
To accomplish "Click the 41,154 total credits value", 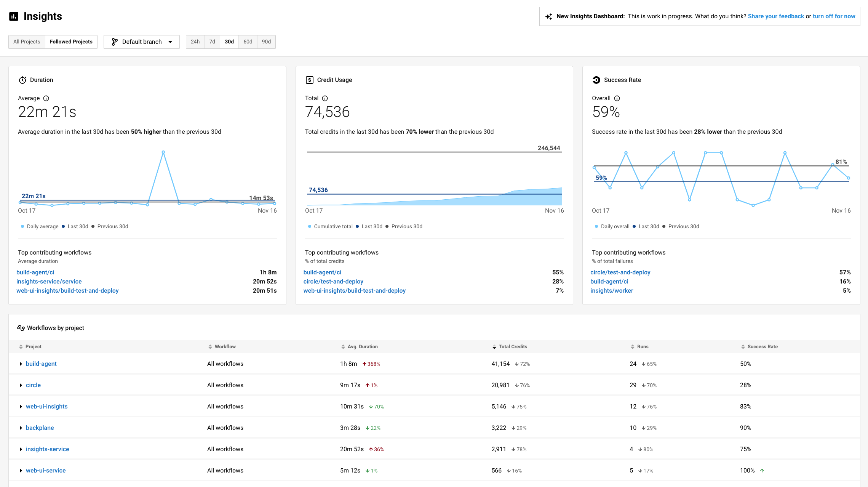I will point(500,364).
